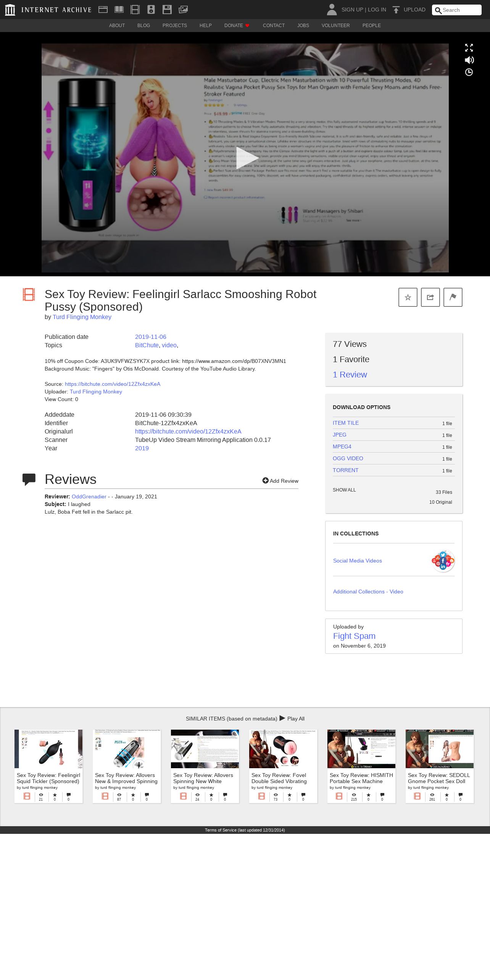Open the ABOUT menu item
Screen dimensions: 490x980
point(117,26)
